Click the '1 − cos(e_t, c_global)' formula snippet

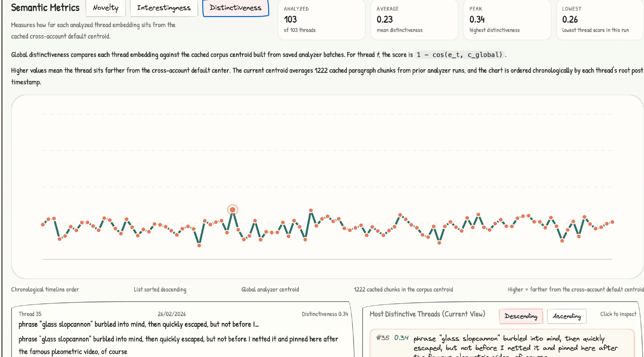coord(459,55)
